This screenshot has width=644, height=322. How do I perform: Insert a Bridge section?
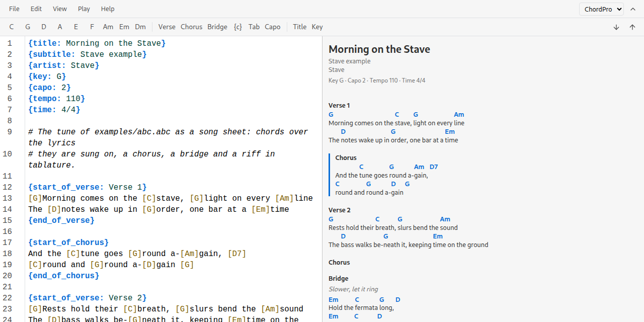pos(217,27)
